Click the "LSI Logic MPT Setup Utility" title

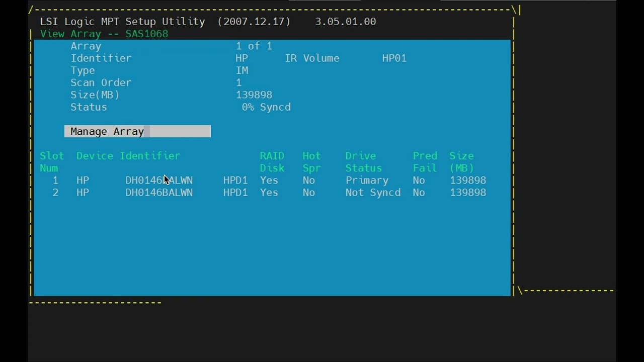(x=122, y=22)
